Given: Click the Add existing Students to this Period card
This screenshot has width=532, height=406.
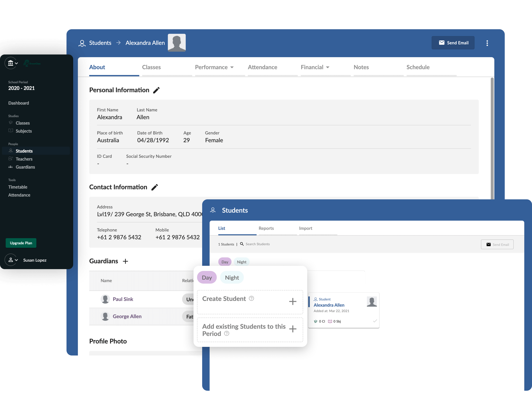Looking at the screenshot, I should point(250,330).
